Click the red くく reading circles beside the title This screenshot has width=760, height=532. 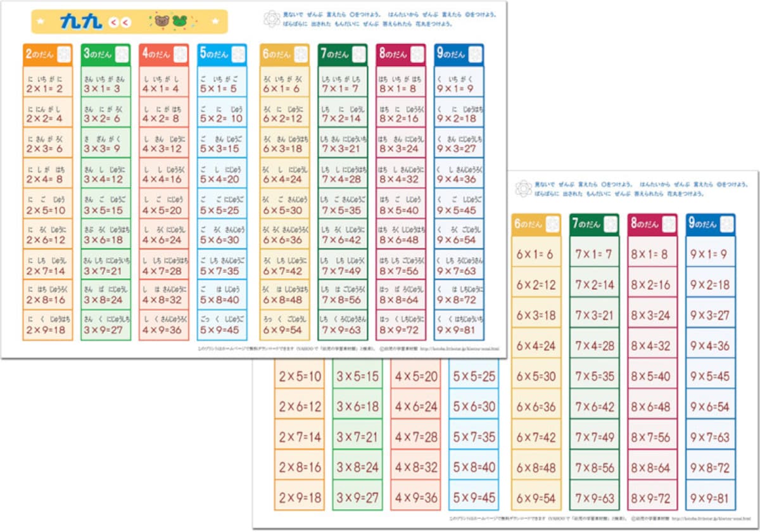(120, 22)
